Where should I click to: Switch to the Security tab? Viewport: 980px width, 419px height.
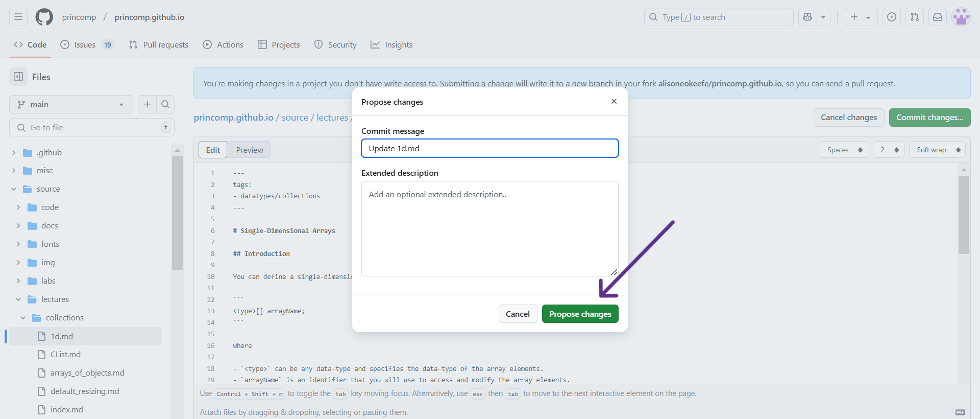click(335, 44)
